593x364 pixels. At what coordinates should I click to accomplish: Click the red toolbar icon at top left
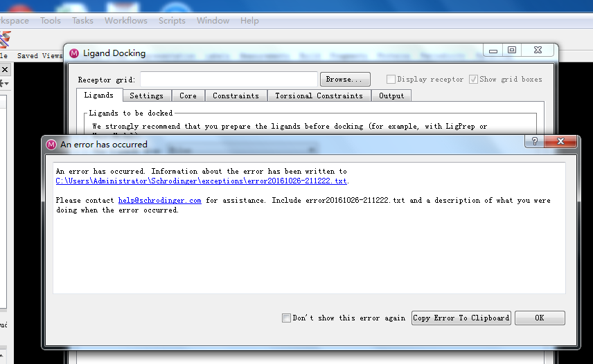[5, 39]
